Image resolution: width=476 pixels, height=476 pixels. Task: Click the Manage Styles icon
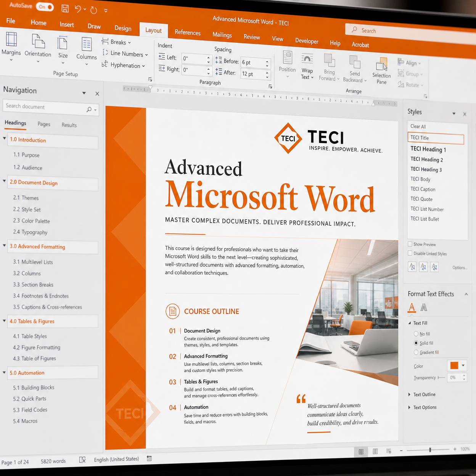434,267
